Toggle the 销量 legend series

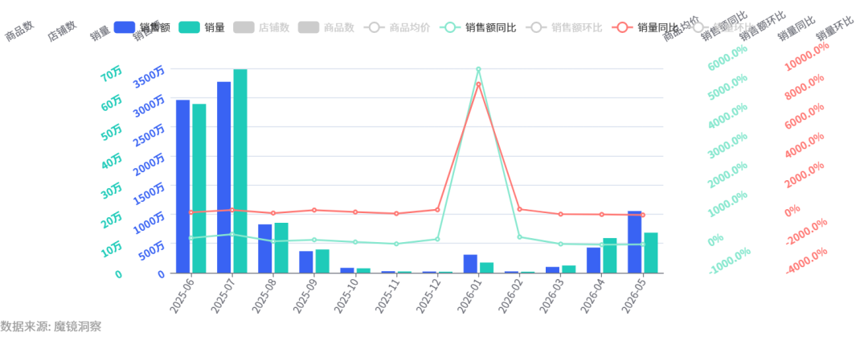pos(202,27)
